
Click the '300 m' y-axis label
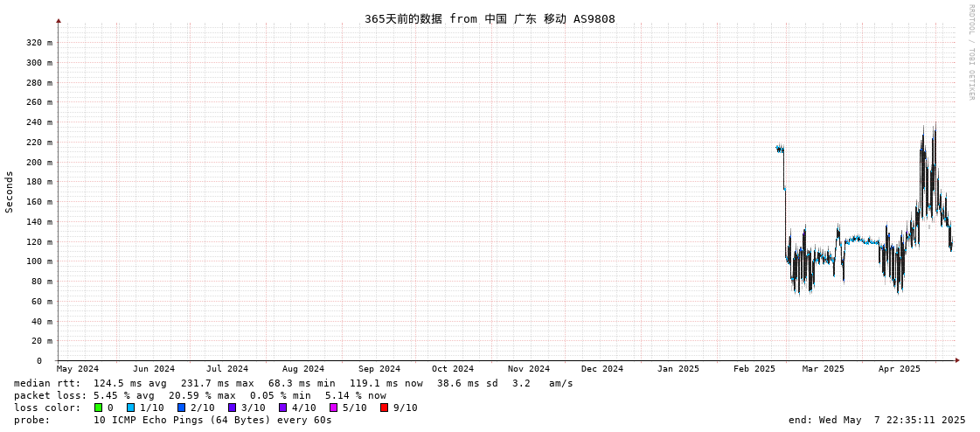pos(38,62)
